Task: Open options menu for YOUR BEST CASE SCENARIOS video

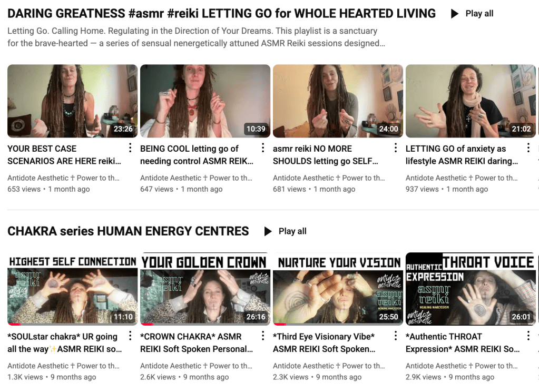Action: tap(130, 148)
